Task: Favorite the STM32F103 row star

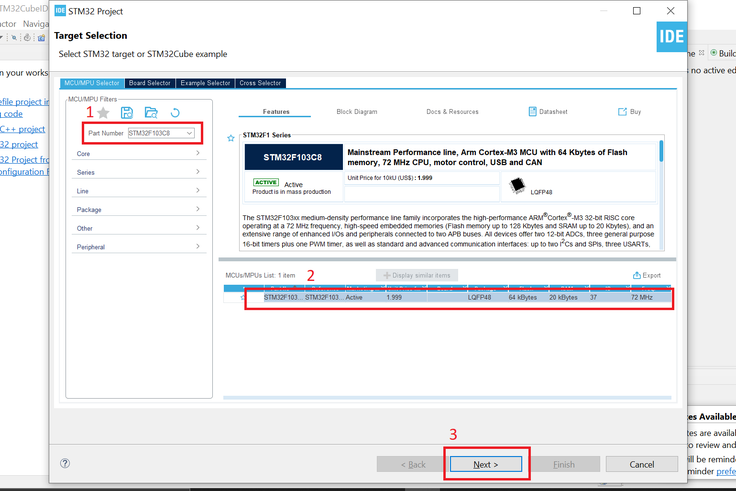Action: (x=243, y=298)
